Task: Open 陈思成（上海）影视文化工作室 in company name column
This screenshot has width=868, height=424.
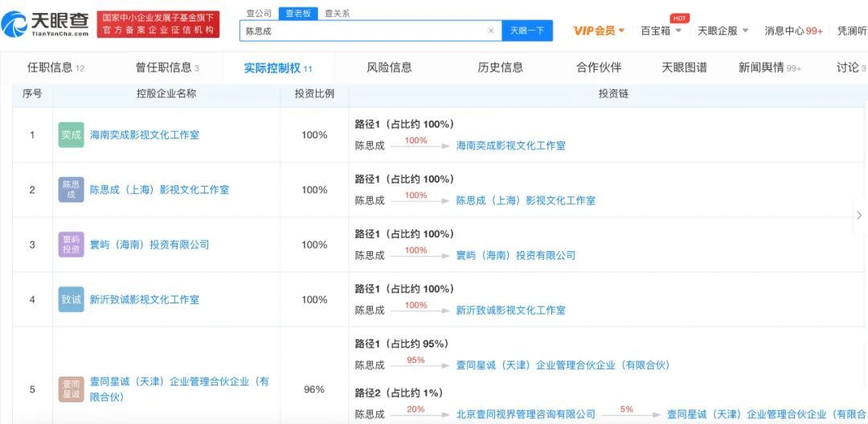Action: pos(159,190)
